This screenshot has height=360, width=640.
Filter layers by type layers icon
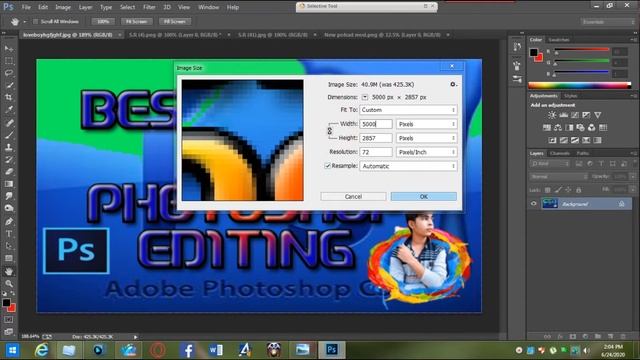pos(601,164)
